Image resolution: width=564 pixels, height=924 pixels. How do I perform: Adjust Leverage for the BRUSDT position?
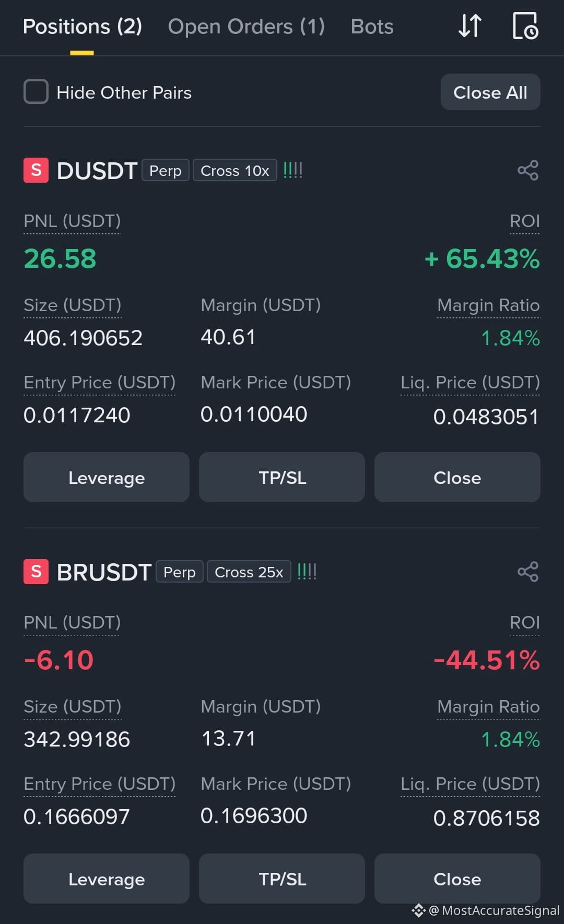click(107, 879)
